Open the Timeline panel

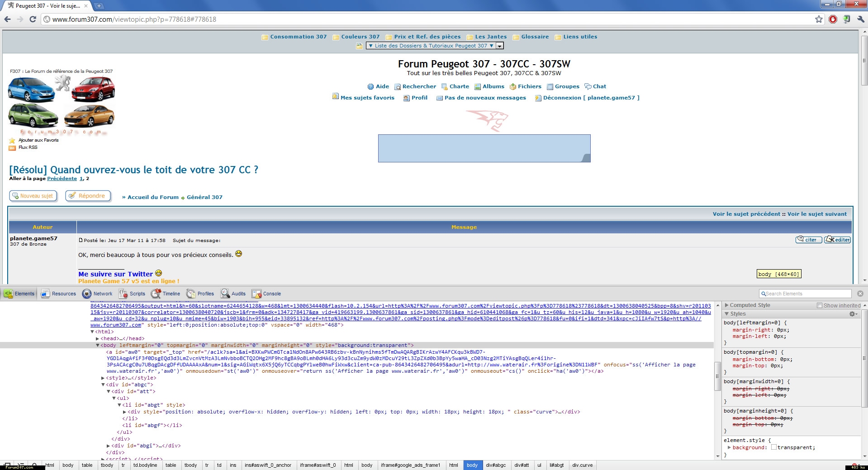click(x=166, y=294)
